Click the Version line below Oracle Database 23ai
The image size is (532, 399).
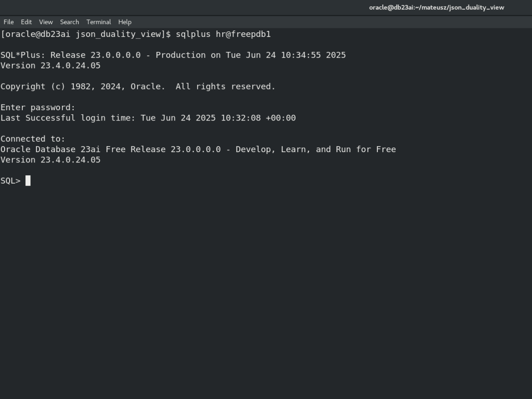coord(50,160)
